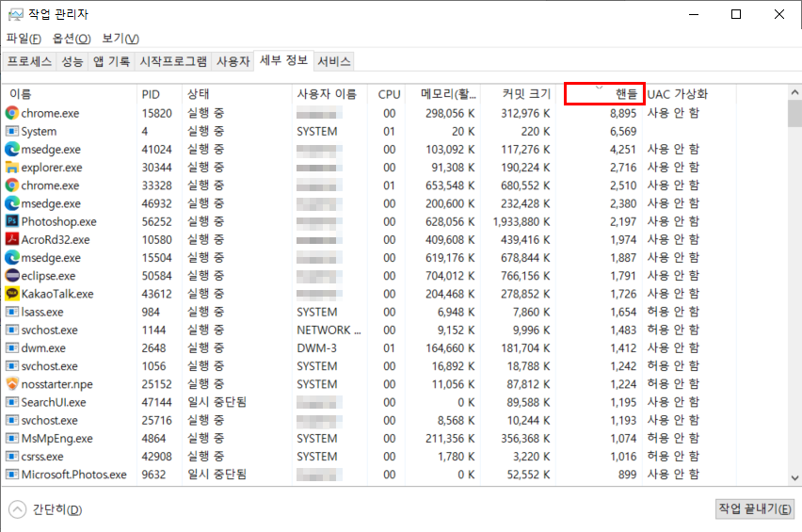Image resolution: width=802 pixels, height=532 pixels.
Task: Switch to the 앱 기록 tab
Action: point(111,61)
